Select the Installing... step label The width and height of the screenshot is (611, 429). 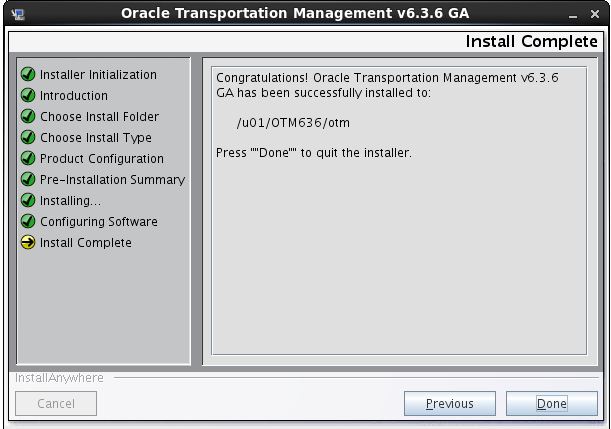71,201
